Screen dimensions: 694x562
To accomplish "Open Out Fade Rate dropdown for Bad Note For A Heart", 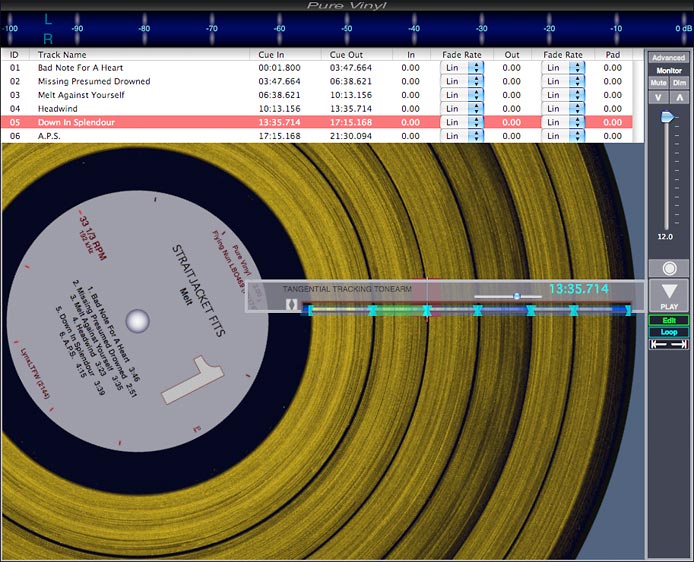I will click(563, 68).
